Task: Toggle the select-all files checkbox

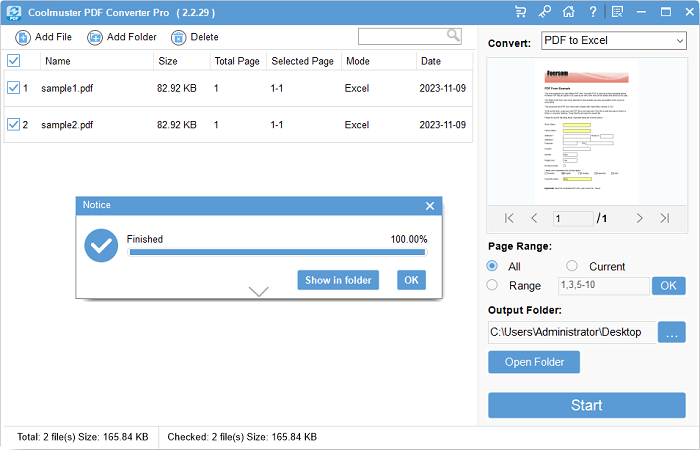Action: 13,61
